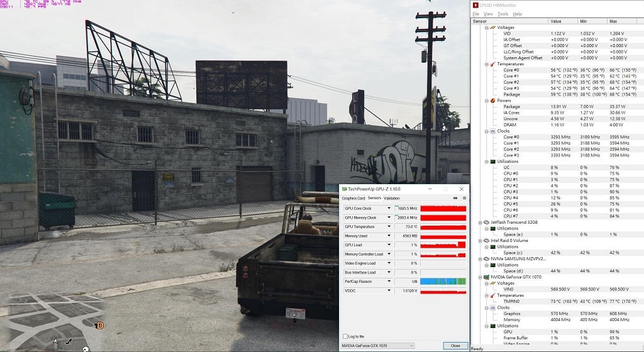Click the 73.0 °C GPU temperature value
Viewport: 644px width, 352px height.
coord(406,226)
